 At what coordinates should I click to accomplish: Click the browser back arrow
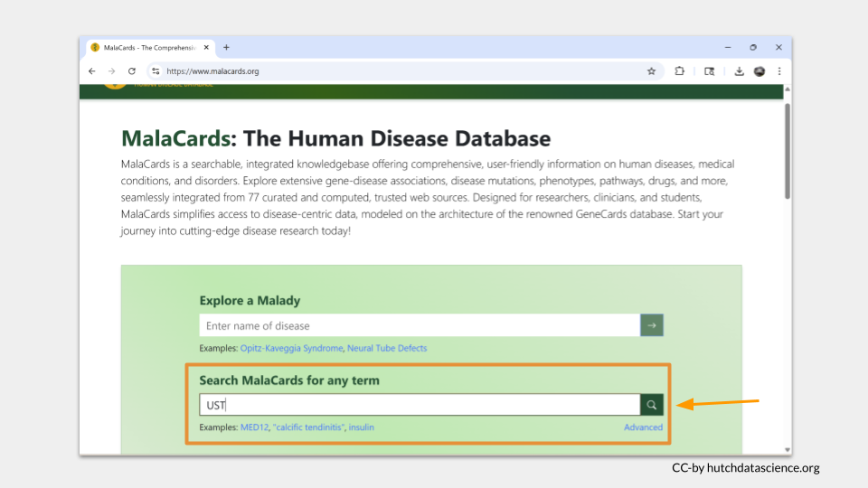pyautogui.click(x=92, y=71)
